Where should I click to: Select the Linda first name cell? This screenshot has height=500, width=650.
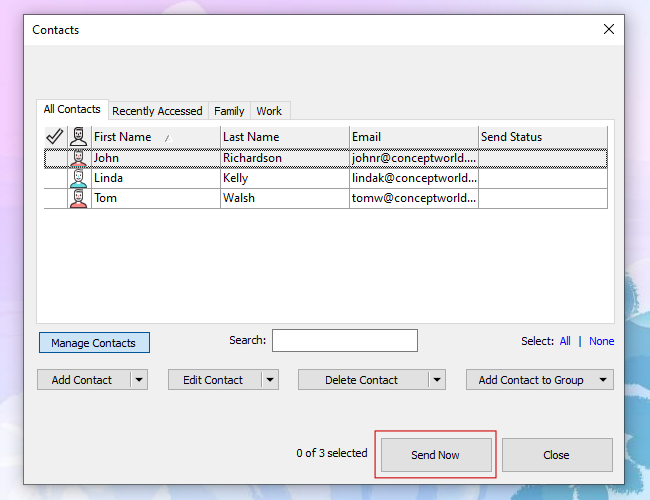[156, 178]
